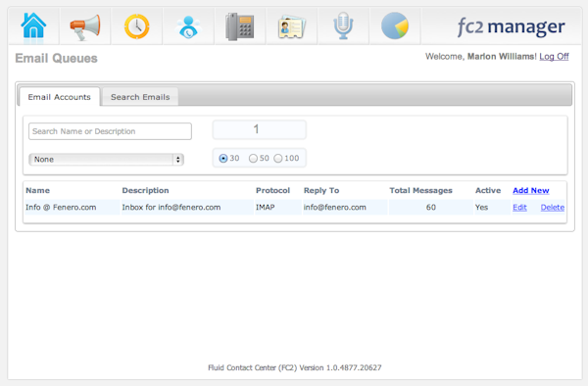Click the Name column header
The height and width of the screenshot is (386, 588).
(37, 190)
